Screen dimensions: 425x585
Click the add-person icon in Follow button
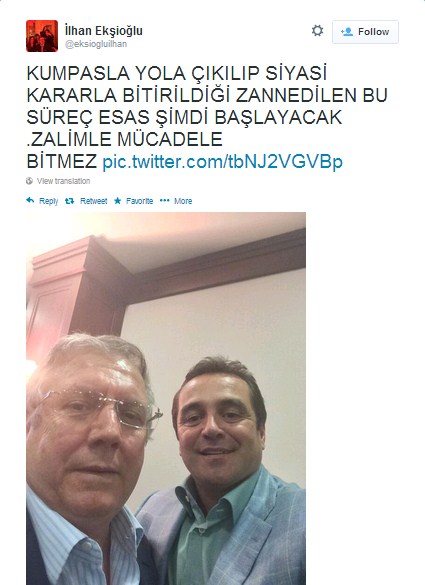(347, 32)
